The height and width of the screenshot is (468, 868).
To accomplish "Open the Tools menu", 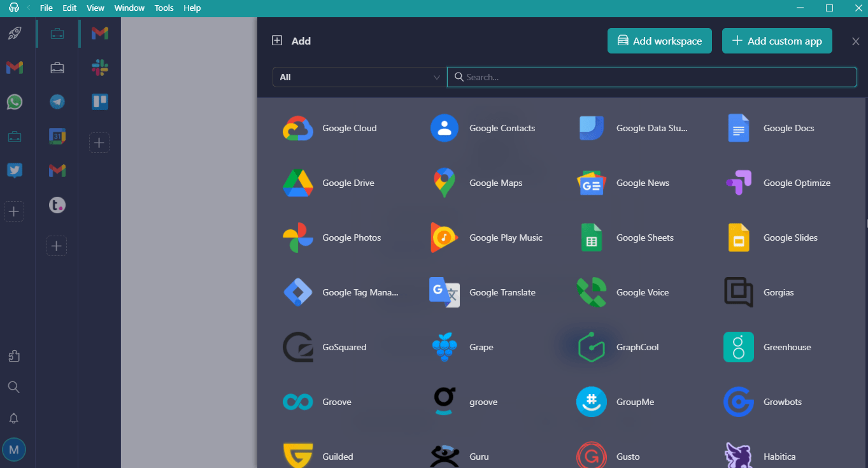I will (x=164, y=8).
